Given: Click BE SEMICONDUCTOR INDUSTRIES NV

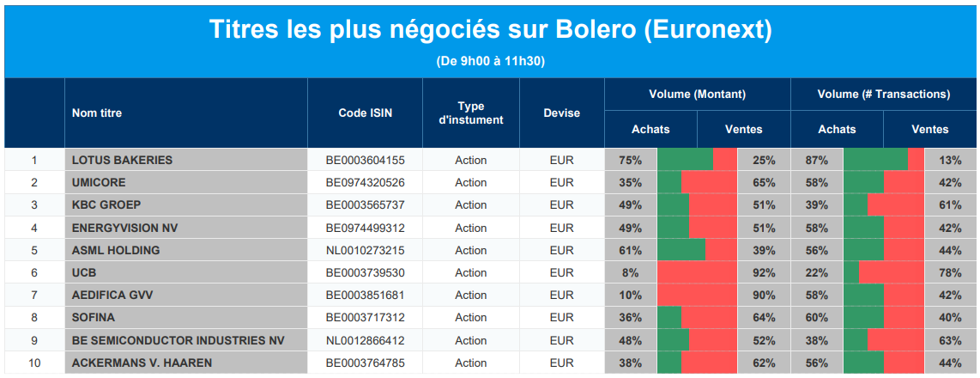Looking at the screenshot, I should (x=178, y=340).
